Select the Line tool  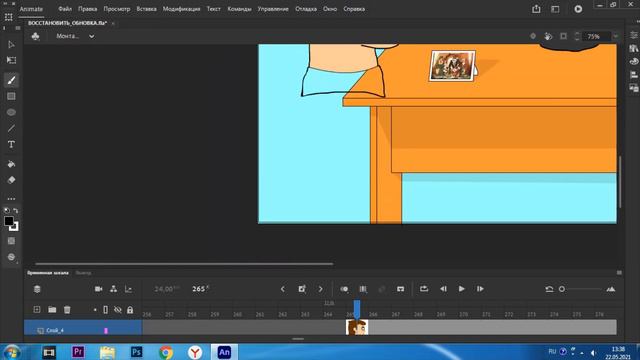tap(11, 129)
